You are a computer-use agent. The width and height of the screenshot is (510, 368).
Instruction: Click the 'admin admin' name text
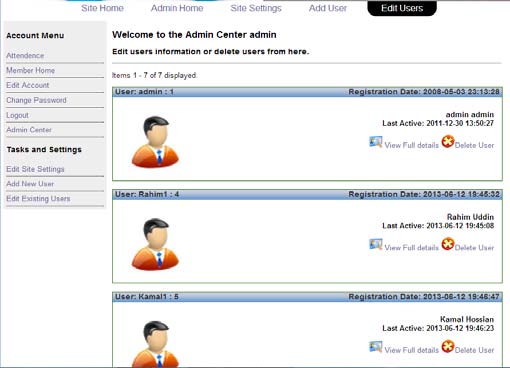470,115
